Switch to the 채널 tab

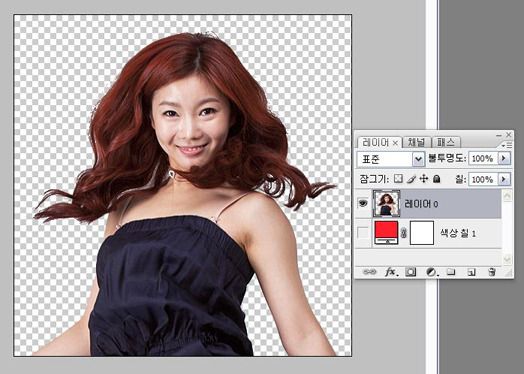tap(416, 142)
